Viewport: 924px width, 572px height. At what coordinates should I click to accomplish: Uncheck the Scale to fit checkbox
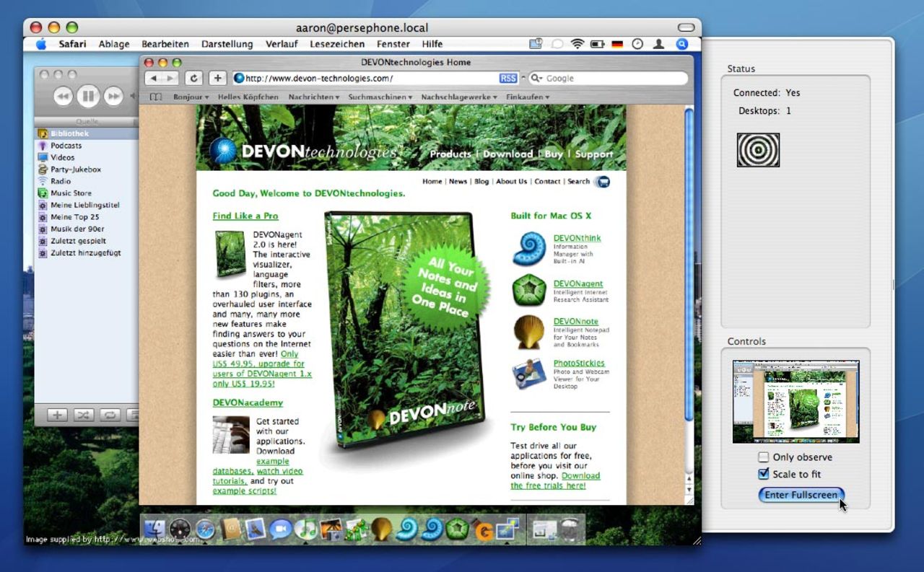click(x=764, y=474)
